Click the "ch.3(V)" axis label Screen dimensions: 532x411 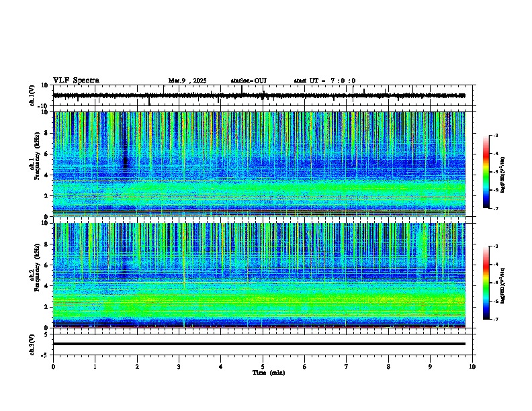point(32,345)
